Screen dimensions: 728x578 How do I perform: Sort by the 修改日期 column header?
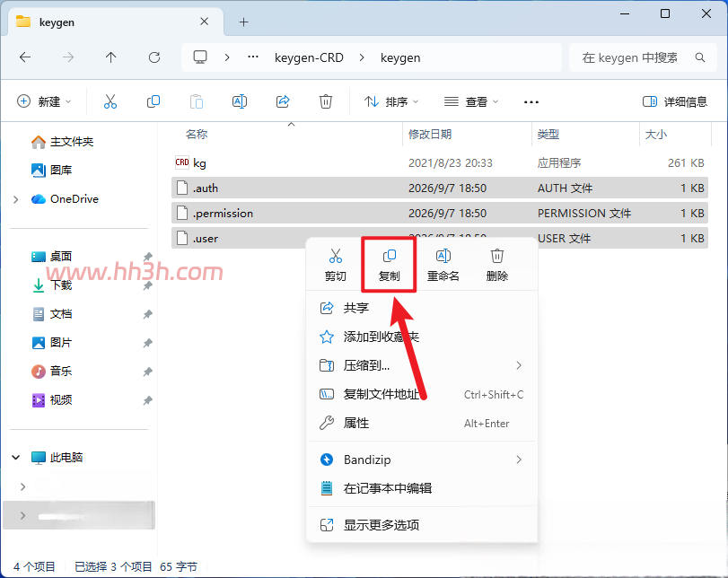(430, 134)
